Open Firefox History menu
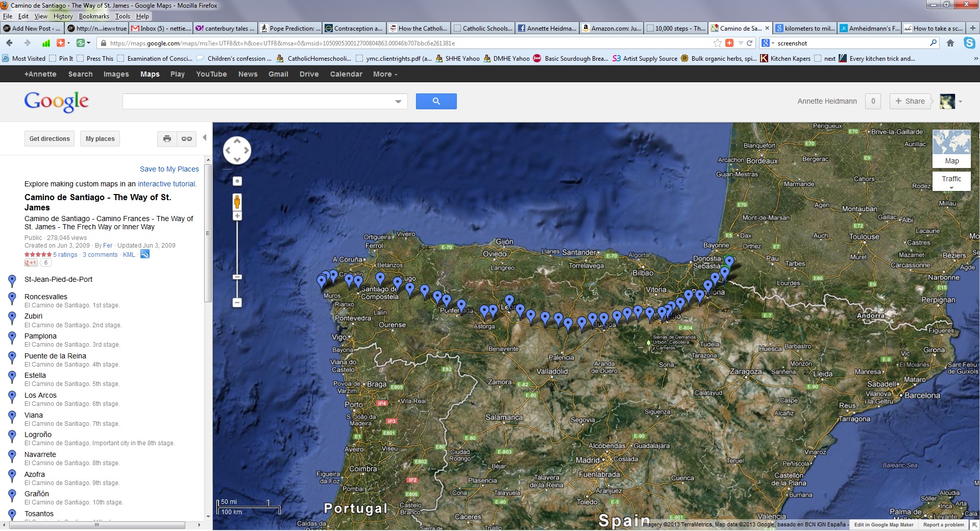The height and width of the screenshot is (531, 980). (x=63, y=16)
